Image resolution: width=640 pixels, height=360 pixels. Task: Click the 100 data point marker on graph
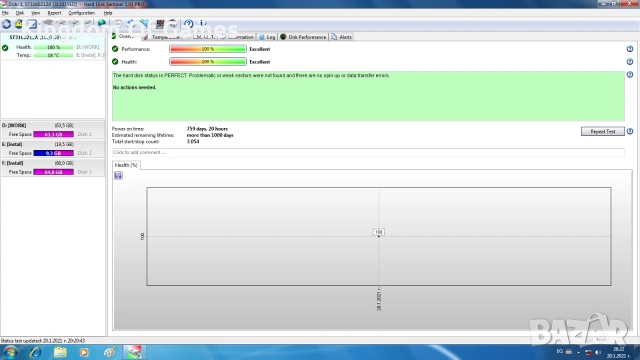[379, 232]
